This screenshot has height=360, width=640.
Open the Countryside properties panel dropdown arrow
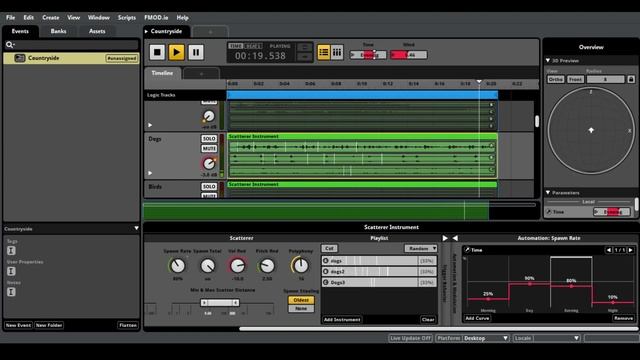[x=136, y=229]
